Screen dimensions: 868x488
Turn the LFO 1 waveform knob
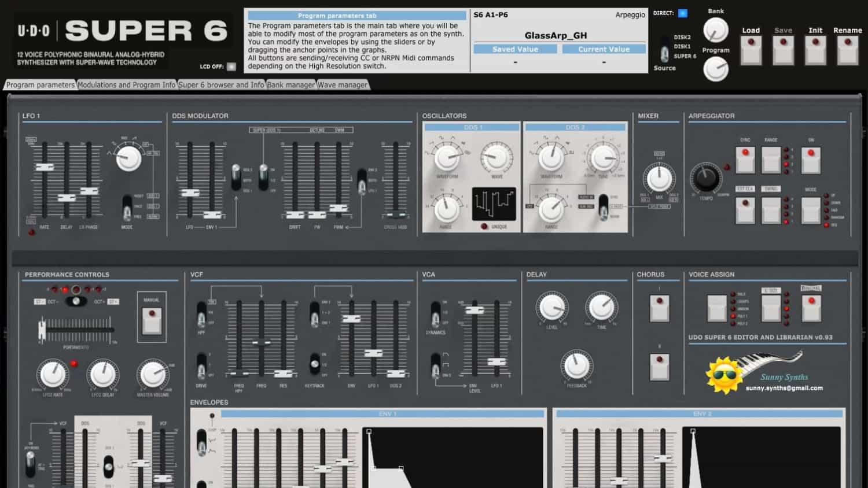128,157
